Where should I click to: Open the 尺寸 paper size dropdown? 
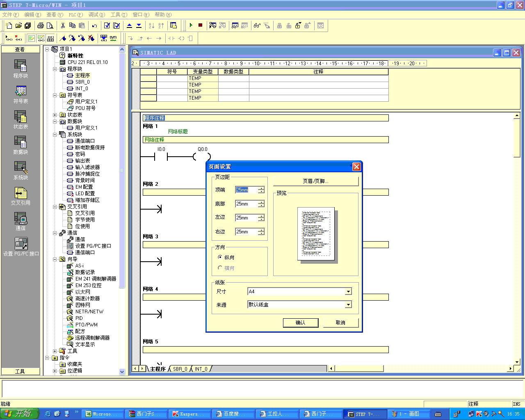pyautogui.click(x=348, y=292)
